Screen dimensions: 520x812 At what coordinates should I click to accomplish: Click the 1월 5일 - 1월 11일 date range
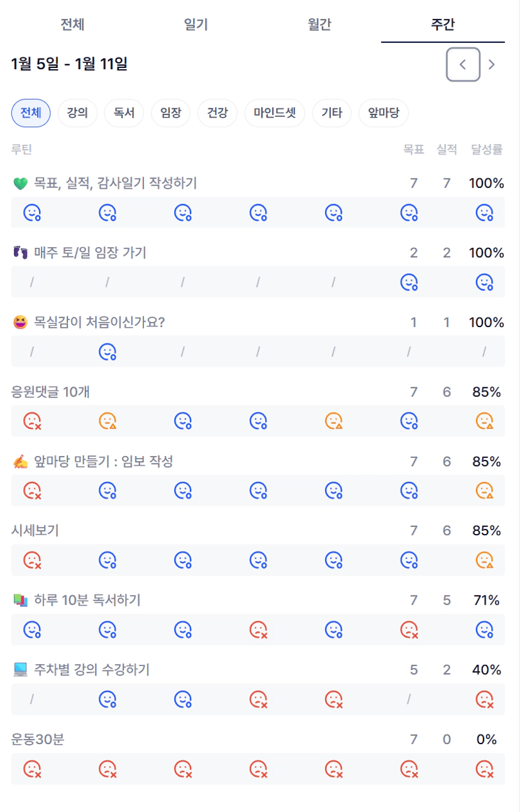[69, 64]
